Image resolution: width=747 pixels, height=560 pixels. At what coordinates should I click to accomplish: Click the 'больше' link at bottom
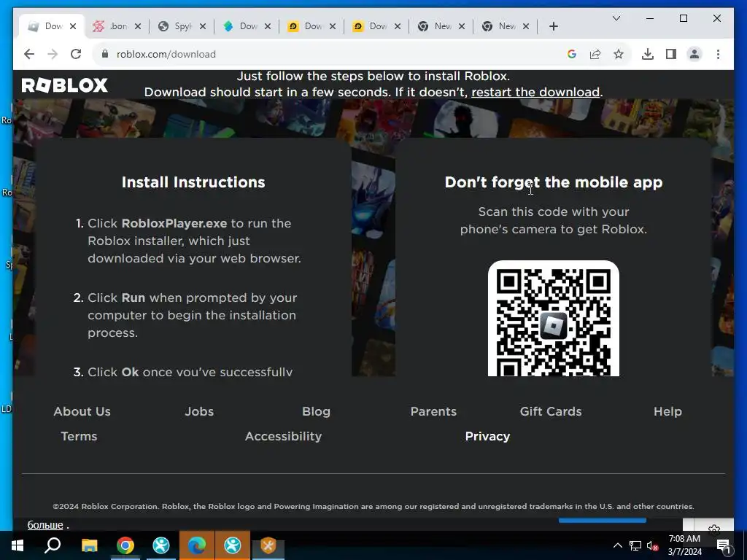(x=45, y=525)
